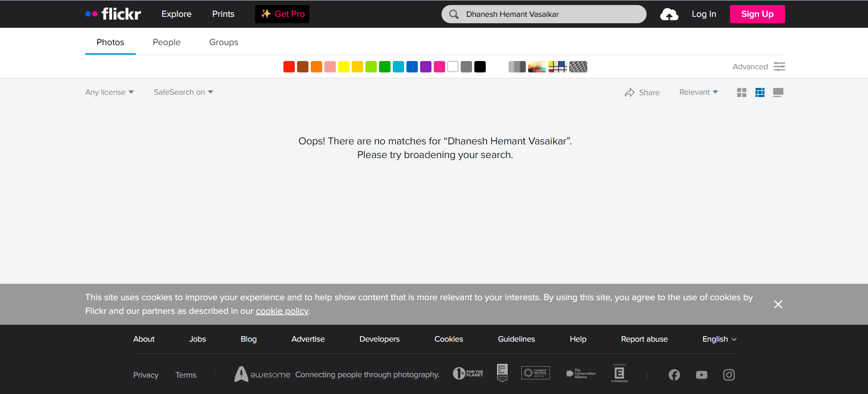Viewport: 868px width, 394px height.
Task: Click the Share arrow icon
Action: tap(630, 92)
